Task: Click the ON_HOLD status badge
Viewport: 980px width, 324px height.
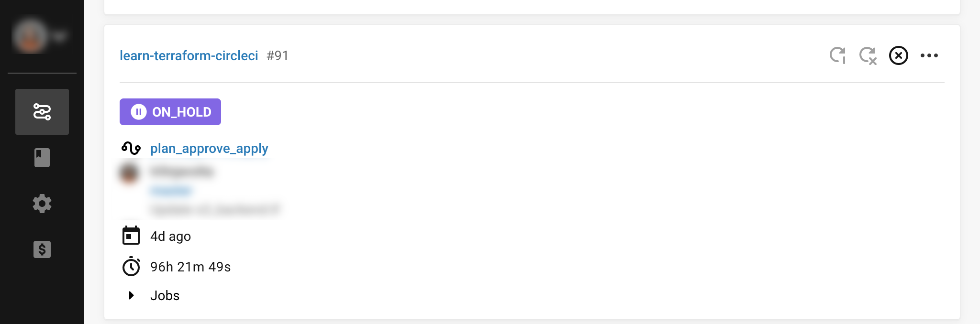Action: pos(170,112)
